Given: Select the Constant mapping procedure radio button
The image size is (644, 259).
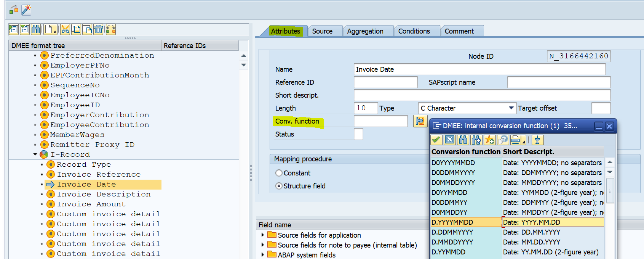Looking at the screenshot, I should click(x=279, y=173).
